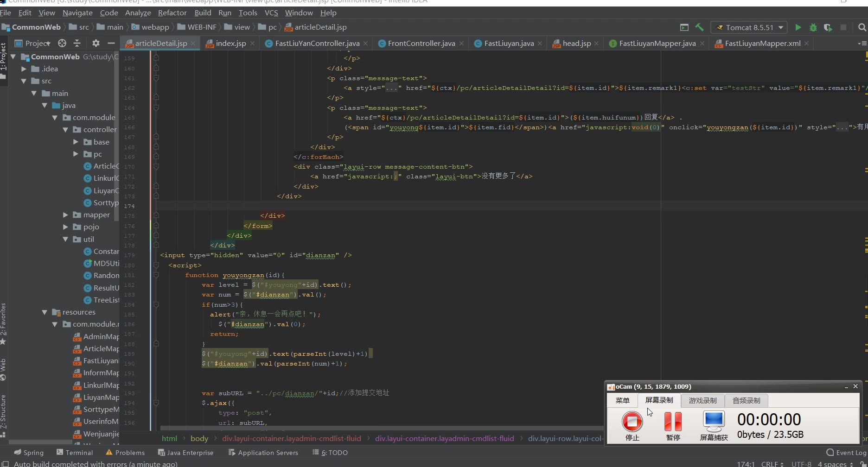Image resolution: width=868 pixels, height=467 pixels.
Task: Expand the mapper package node
Action: [65, 215]
